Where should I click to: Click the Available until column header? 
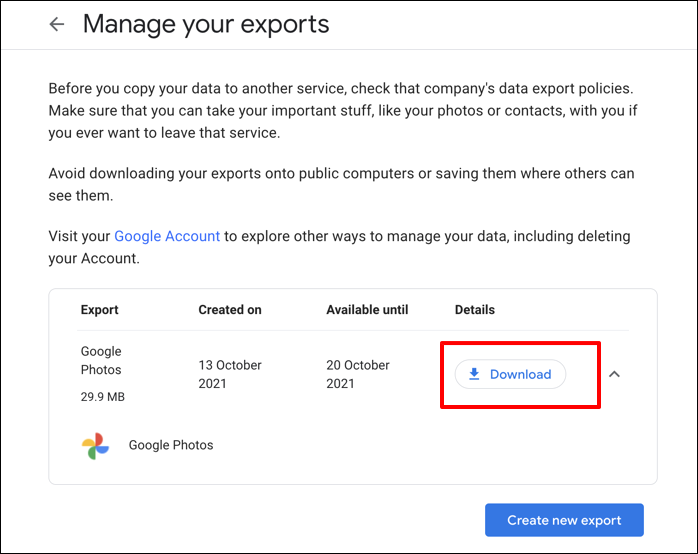(367, 310)
